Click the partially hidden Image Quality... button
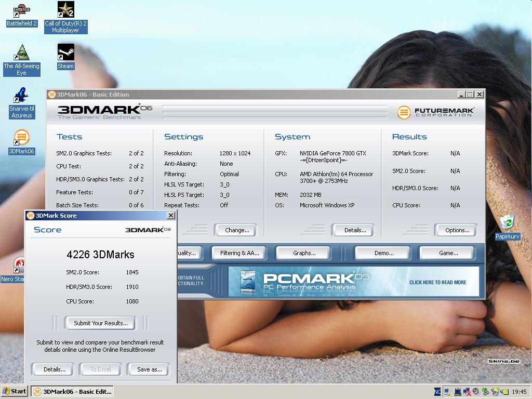The image size is (532, 399). point(189,253)
